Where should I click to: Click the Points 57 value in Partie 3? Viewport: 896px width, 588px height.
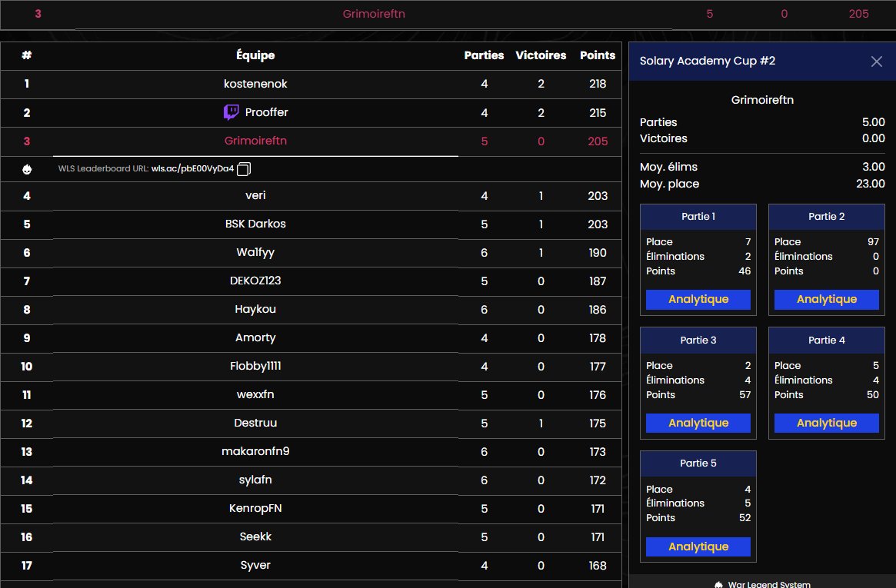coord(744,395)
